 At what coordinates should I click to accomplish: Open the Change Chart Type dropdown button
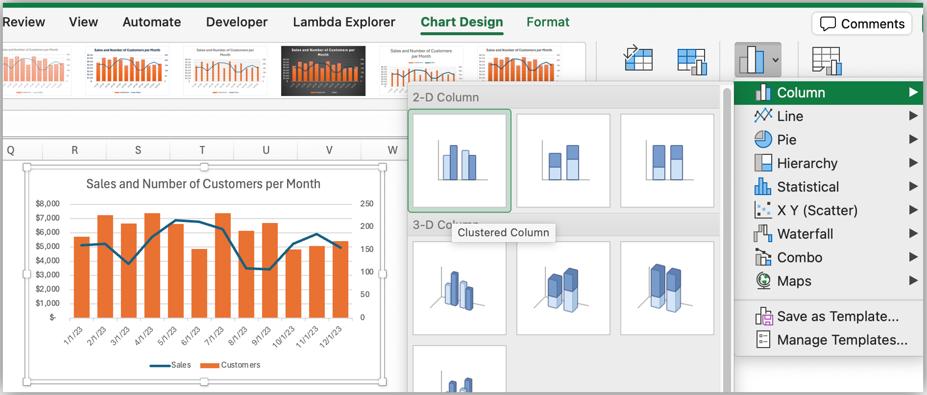758,60
